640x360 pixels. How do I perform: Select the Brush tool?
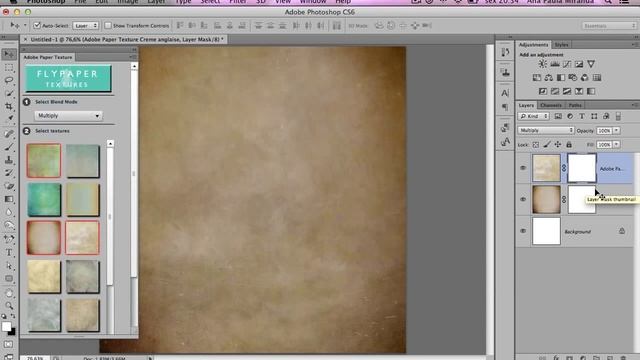click(9, 147)
